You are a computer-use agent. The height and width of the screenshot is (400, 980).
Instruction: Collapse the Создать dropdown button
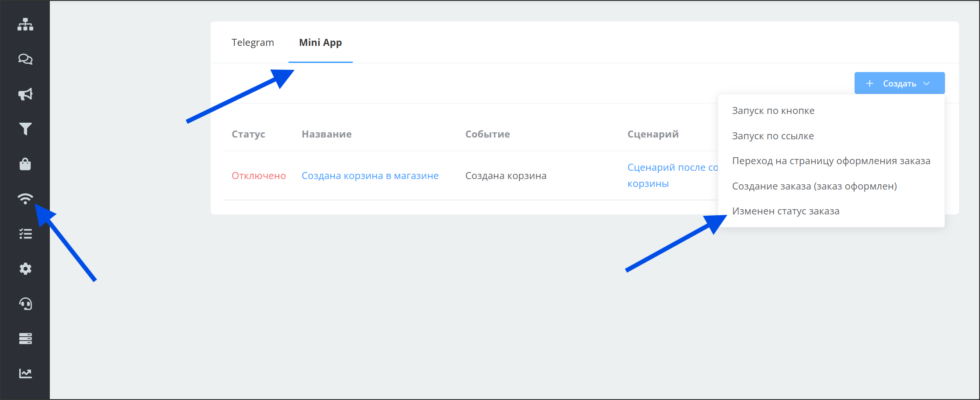[x=899, y=83]
